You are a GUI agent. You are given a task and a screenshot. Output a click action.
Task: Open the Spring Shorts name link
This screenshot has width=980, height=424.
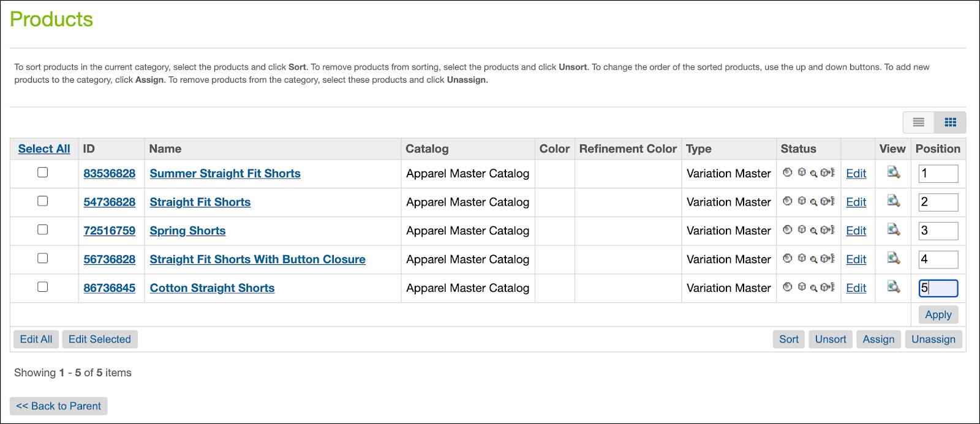click(x=187, y=231)
